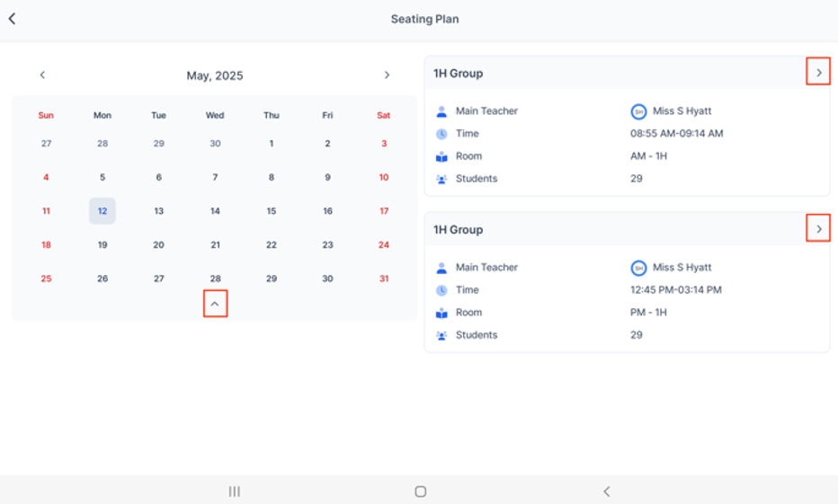Tap Android home button
This screenshot has width=838, height=504.
pos(420,491)
